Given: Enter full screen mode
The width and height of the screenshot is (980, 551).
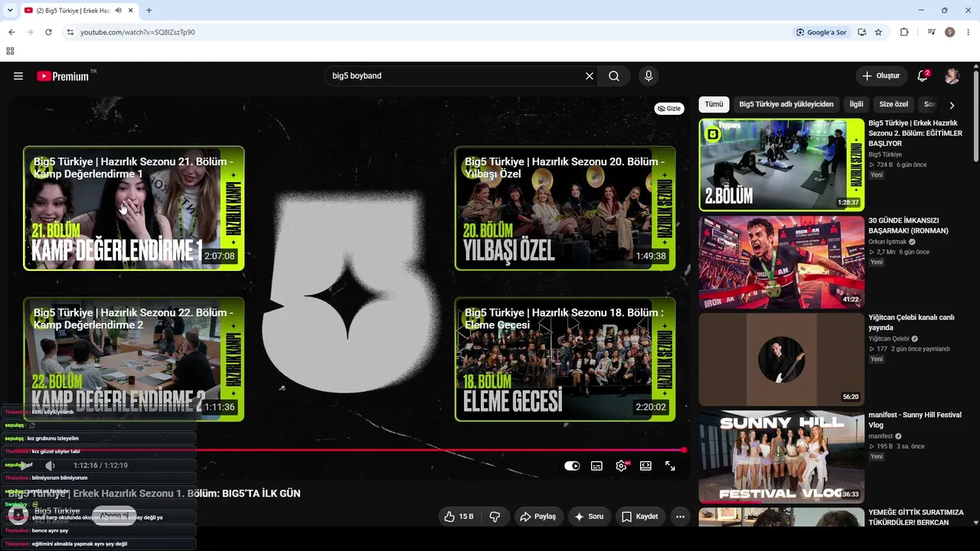Looking at the screenshot, I should tap(670, 465).
